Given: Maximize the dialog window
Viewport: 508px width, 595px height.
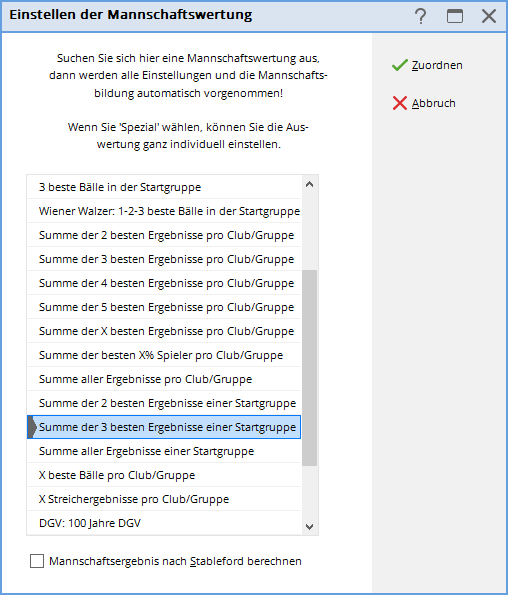Looking at the screenshot, I should [x=455, y=16].
